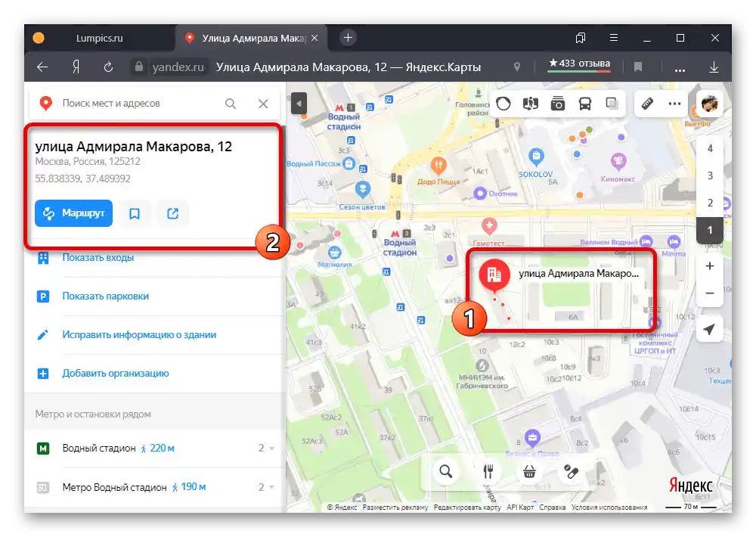Clear search with the X icon
Viewport: 756px width, 537px height.
tap(263, 104)
